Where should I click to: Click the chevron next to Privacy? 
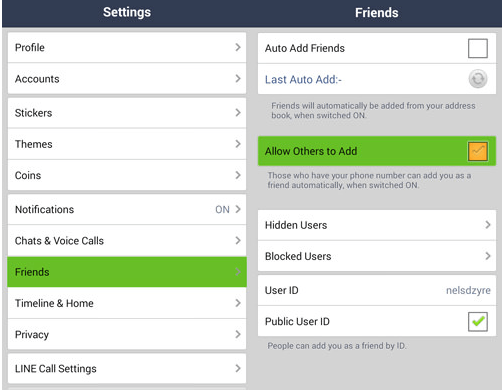(x=238, y=334)
